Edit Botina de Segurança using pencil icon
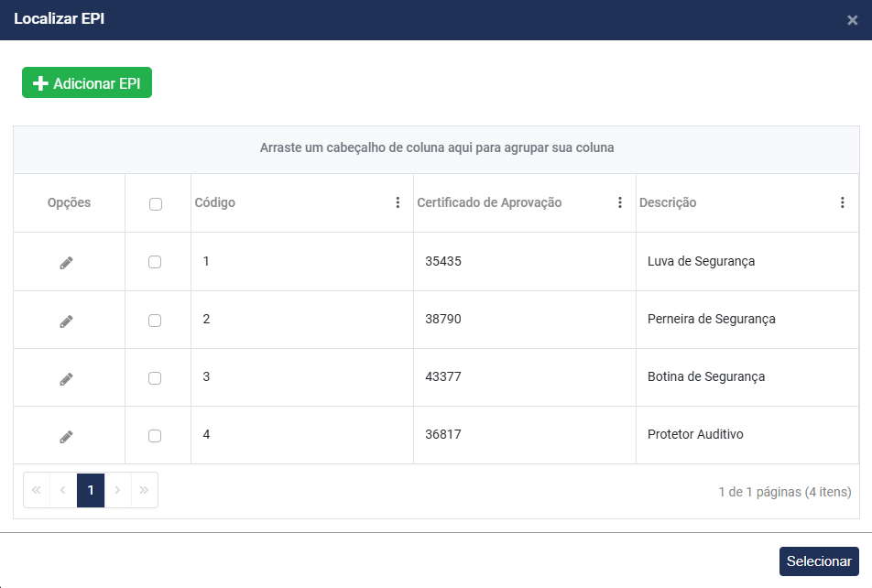The height and width of the screenshot is (588, 872). [66, 379]
